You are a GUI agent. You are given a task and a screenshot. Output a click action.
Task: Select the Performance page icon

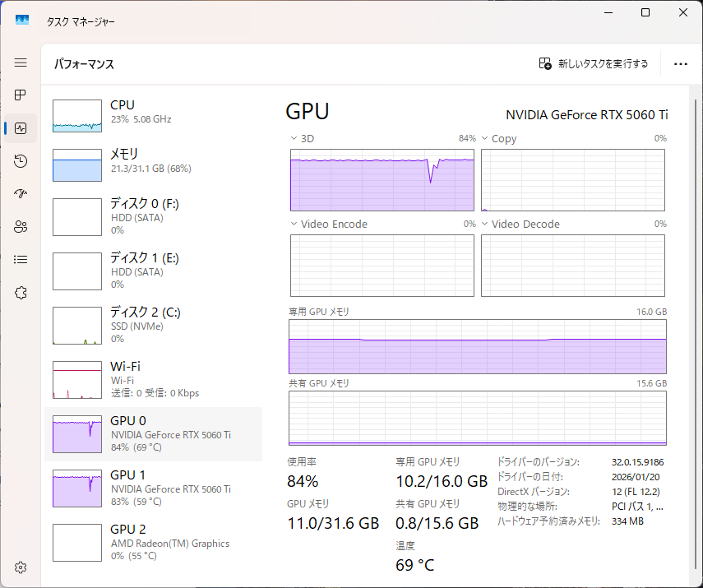tap(21, 128)
